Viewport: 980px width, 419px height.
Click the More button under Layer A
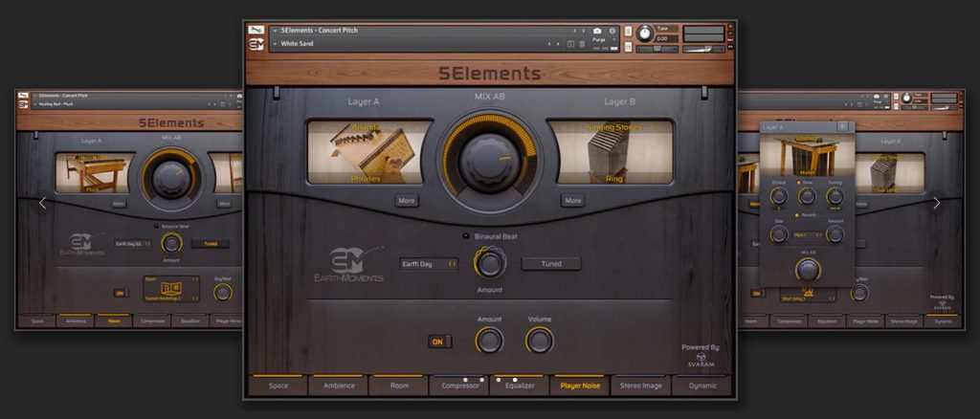[x=407, y=201]
